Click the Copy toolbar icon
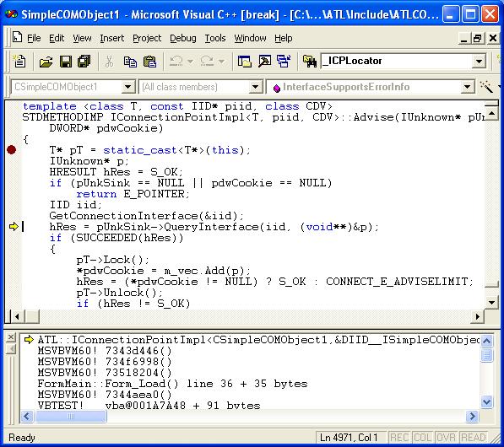504x447 pixels. click(130, 61)
